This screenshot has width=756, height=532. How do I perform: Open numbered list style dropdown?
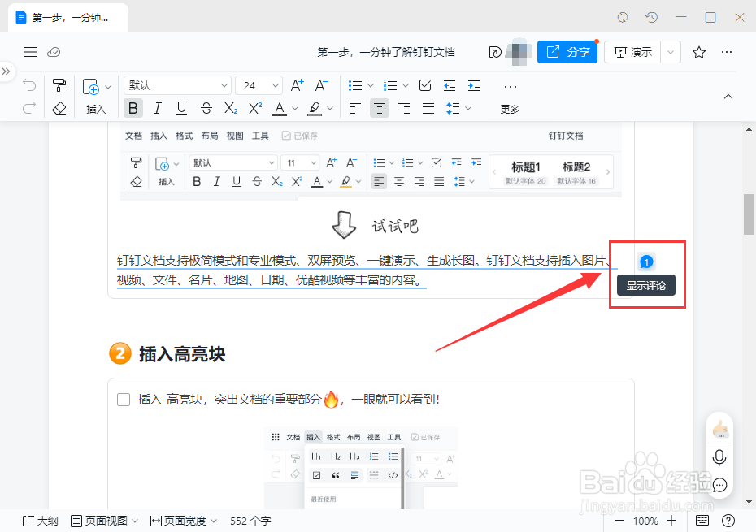[x=406, y=86]
